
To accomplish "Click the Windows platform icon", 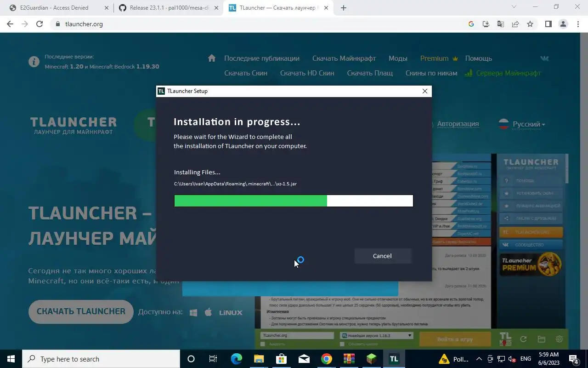I will coord(193,312).
